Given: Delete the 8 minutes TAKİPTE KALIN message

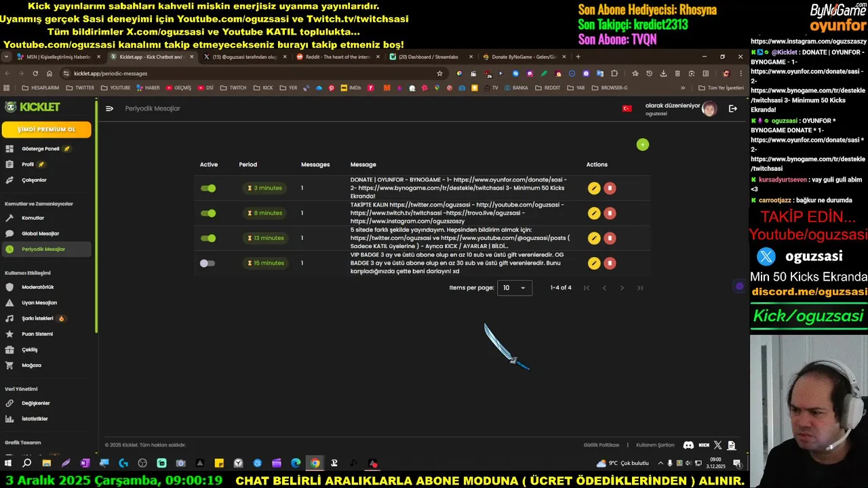Looking at the screenshot, I should point(610,213).
